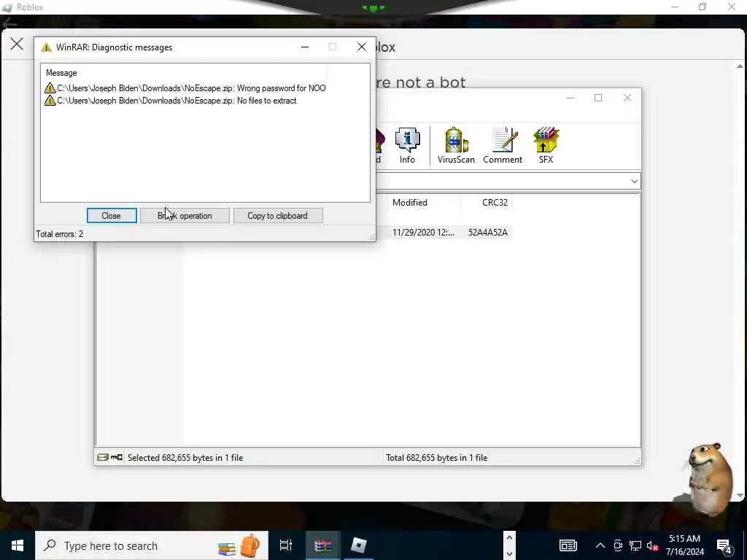Sort by the Modified column header
Screen dimensions: 747x560
(424, 203)
